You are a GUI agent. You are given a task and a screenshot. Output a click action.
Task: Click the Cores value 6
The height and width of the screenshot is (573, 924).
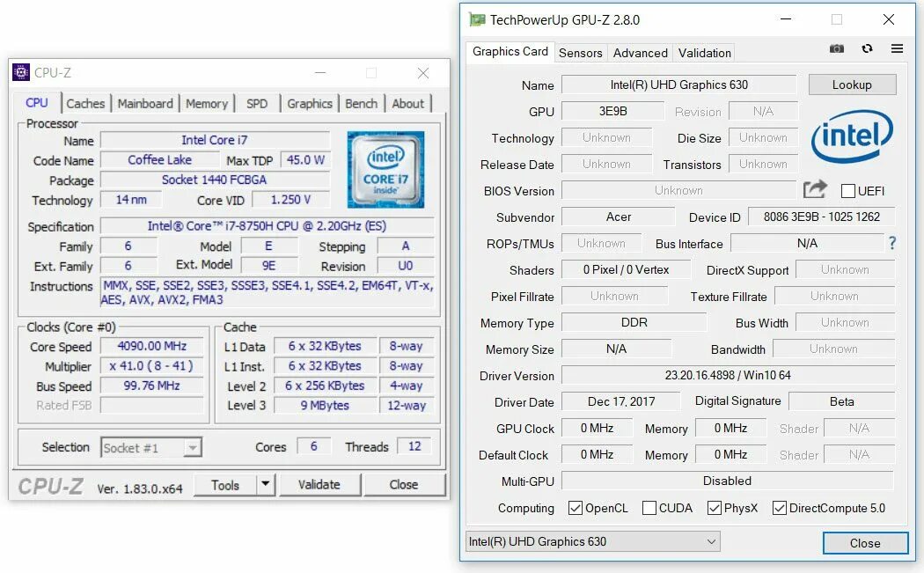pyautogui.click(x=313, y=446)
